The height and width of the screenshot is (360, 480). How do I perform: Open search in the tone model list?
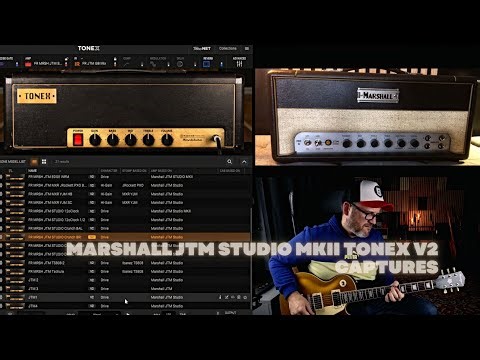(x=229, y=162)
